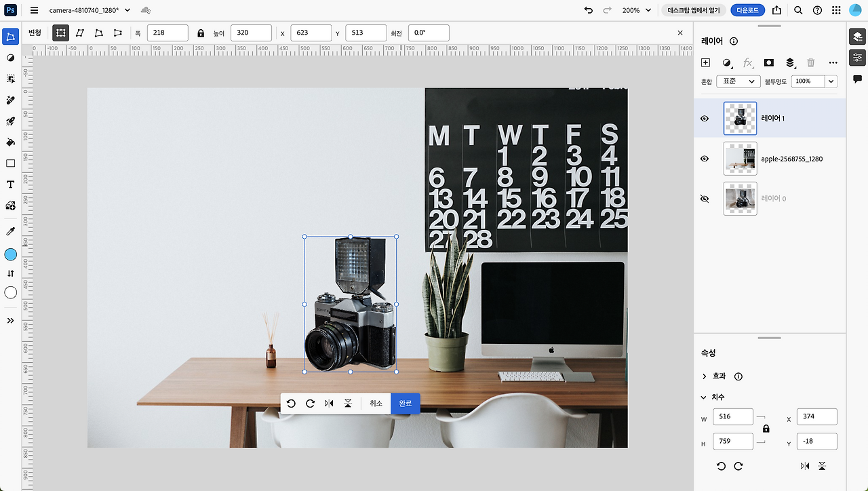Show the hidden 레이어 0 layer

pos(705,199)
